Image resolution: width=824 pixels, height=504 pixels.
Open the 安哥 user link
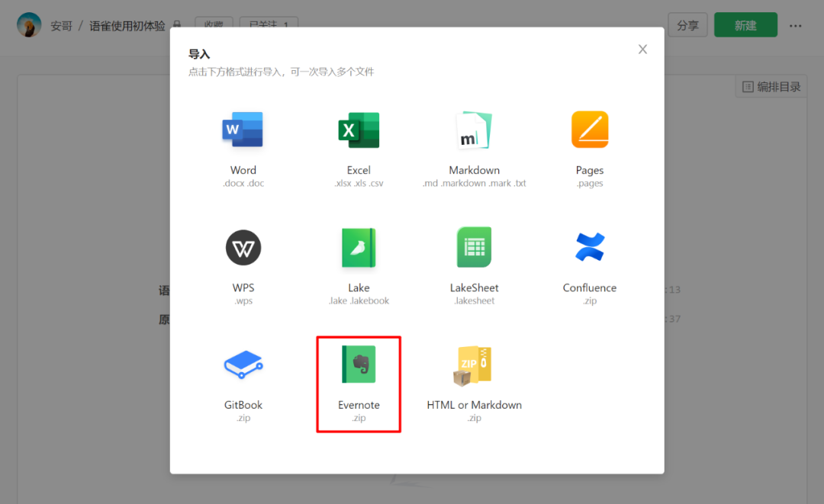[x=62, y=26]
